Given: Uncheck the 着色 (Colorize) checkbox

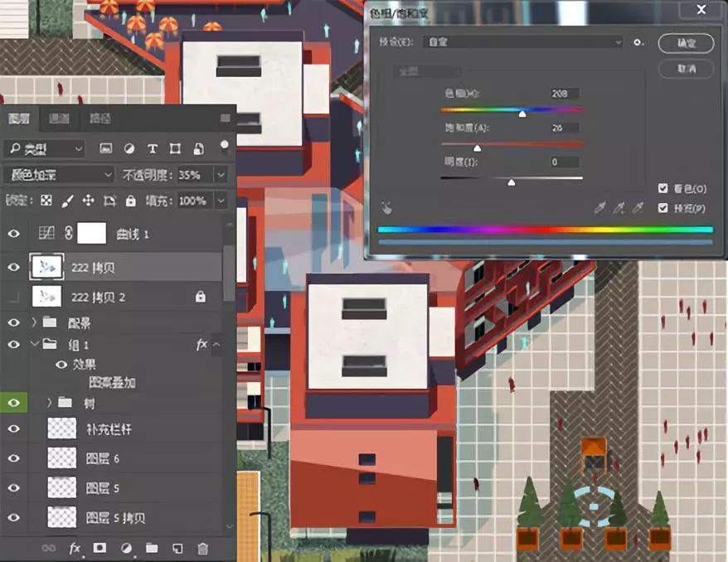Looking at the screenshot, I should coord(662,189).
